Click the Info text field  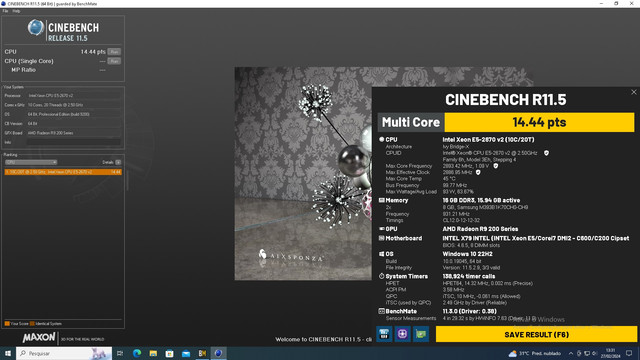pos(74,142)
